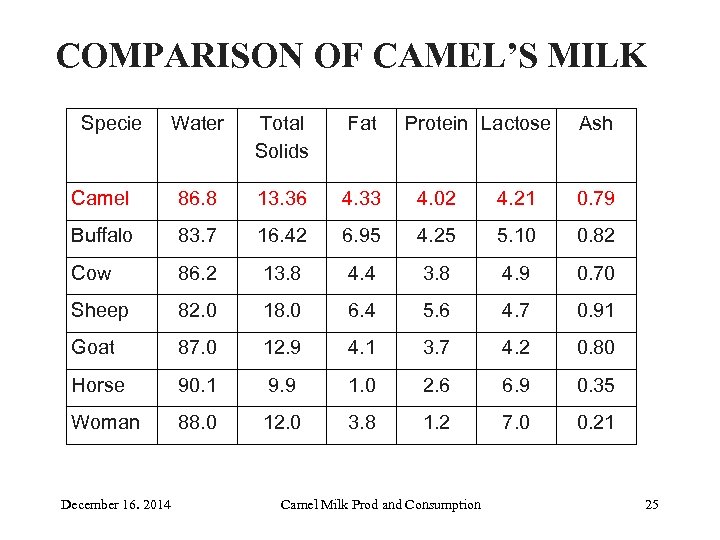Click the footer date 'December 16, 2014'

click(115, 504)
